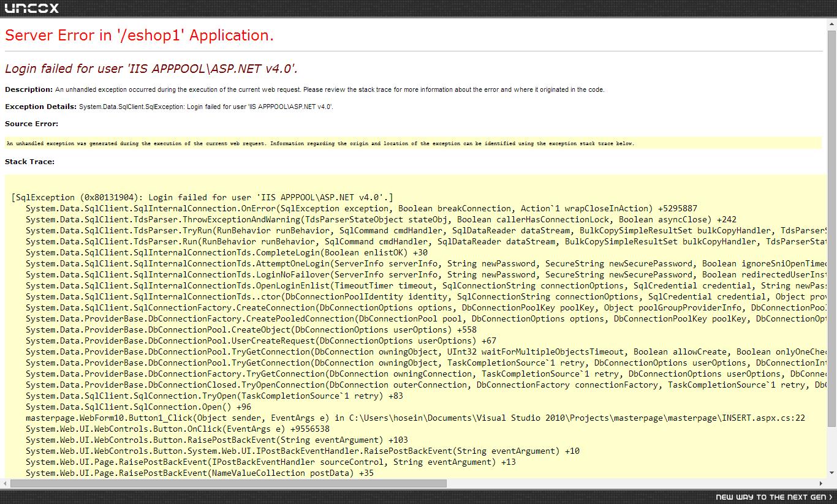Click the LoginNoFailover trace line
This screenshot has height=504, width=837.
426,274
